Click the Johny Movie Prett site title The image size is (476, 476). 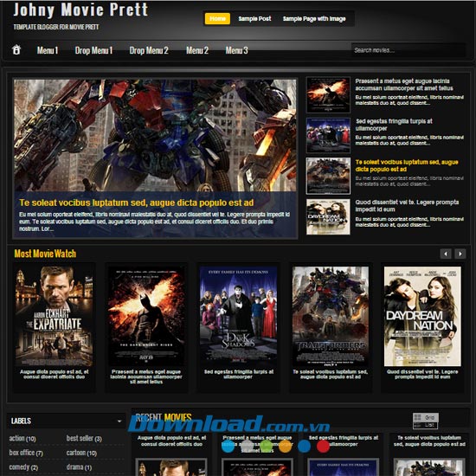tap(80, 10)
